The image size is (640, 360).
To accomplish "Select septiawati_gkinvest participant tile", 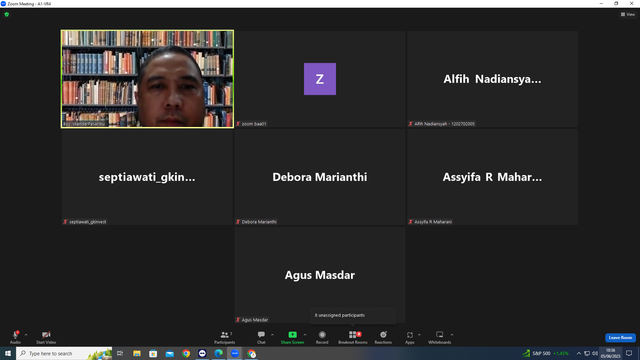I will pyautogui.click(x=147, y=177).
